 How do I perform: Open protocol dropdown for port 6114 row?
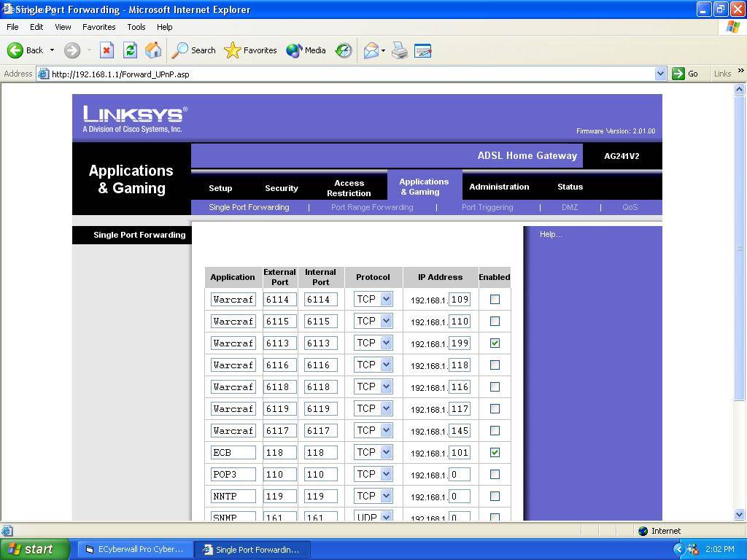373,299
